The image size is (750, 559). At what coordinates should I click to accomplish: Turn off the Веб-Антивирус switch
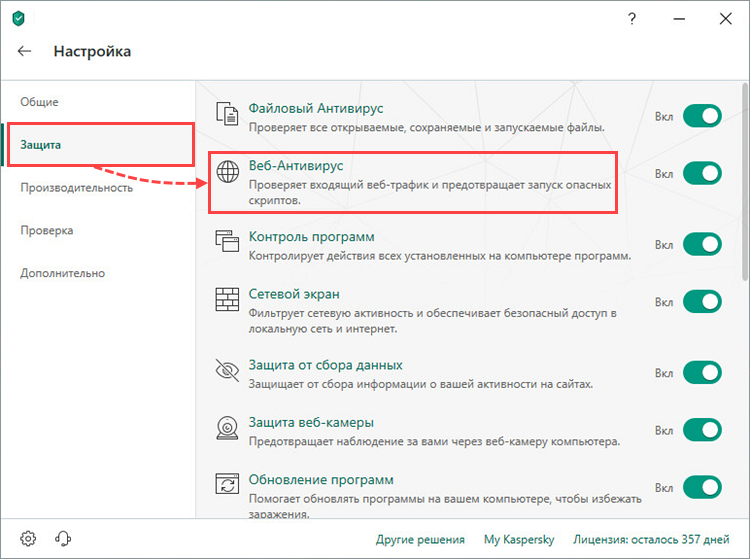pyautogui.click(x=702, y=173)
